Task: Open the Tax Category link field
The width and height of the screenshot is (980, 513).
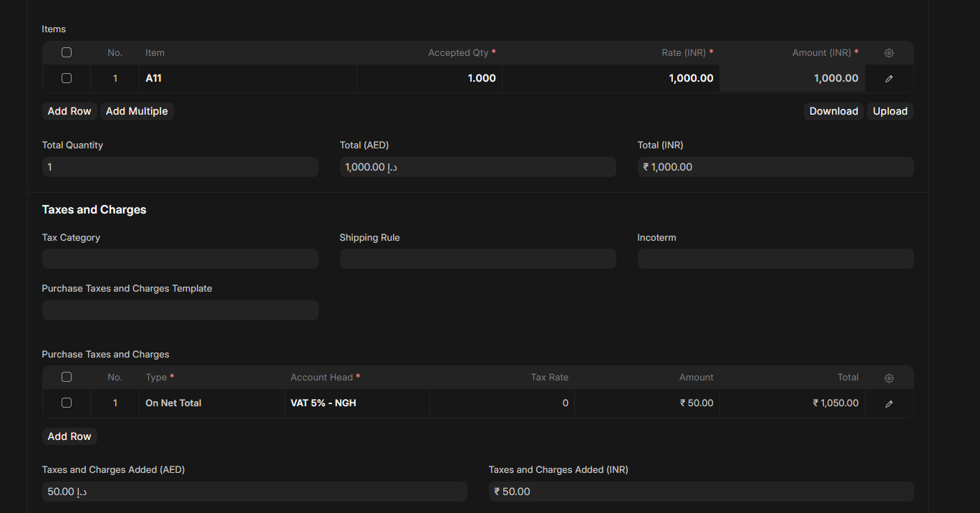Action: pyautogui.click(x=180, y=259)
